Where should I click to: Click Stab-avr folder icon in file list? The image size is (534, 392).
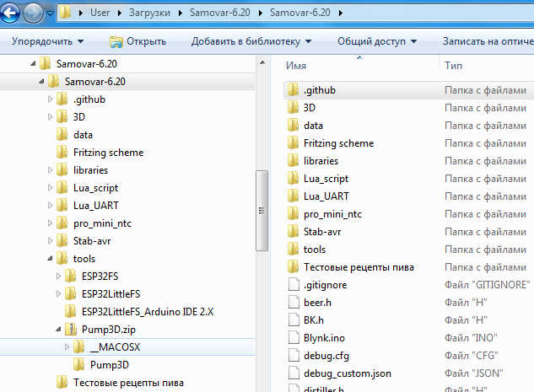(293, 231)
